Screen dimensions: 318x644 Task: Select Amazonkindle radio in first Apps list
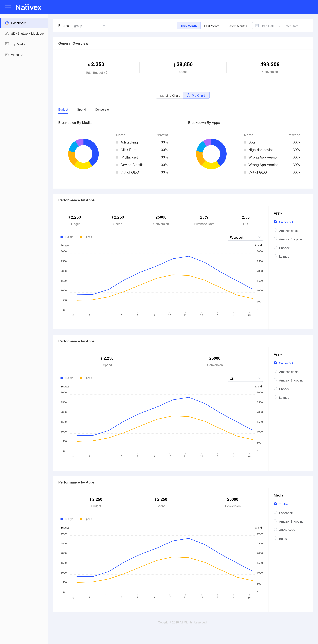click(x=275, y=230)
